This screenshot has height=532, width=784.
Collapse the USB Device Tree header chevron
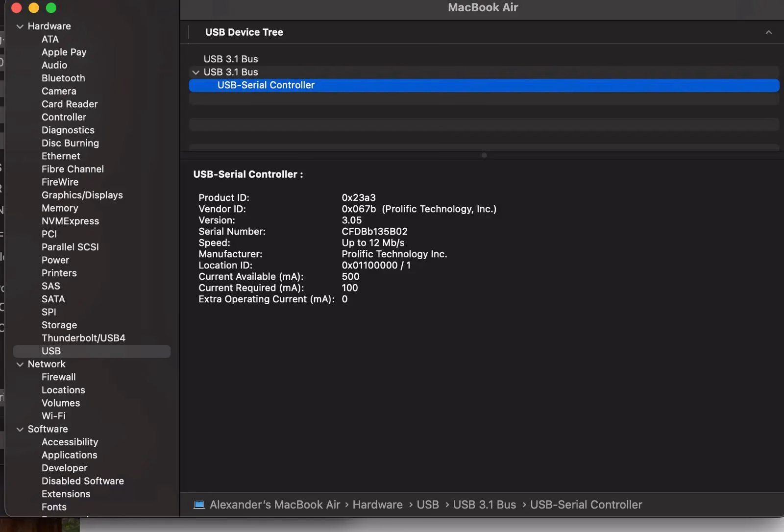point(768,32)
